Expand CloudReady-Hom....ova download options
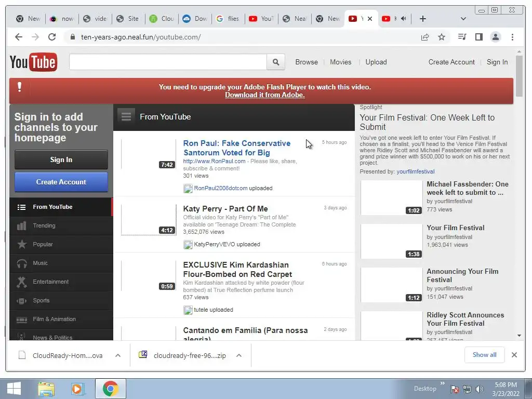Viewport: 532px width, 399px height. (x=118, y=355)
